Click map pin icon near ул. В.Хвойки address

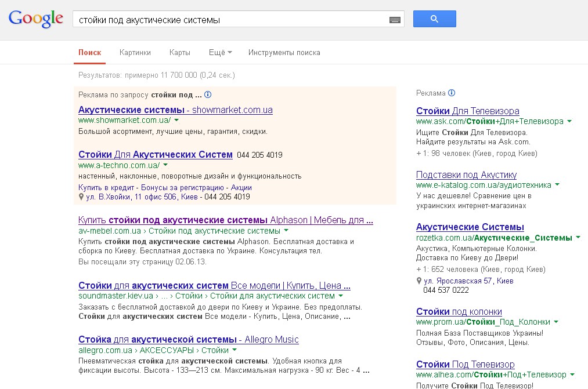click(x=81, y=197)
